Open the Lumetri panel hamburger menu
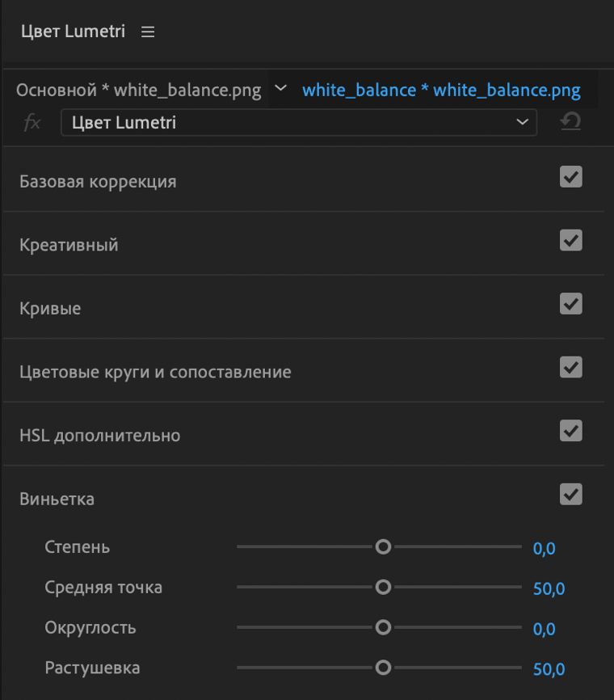Viewport: 614px width, 700px height. (147, 32)
